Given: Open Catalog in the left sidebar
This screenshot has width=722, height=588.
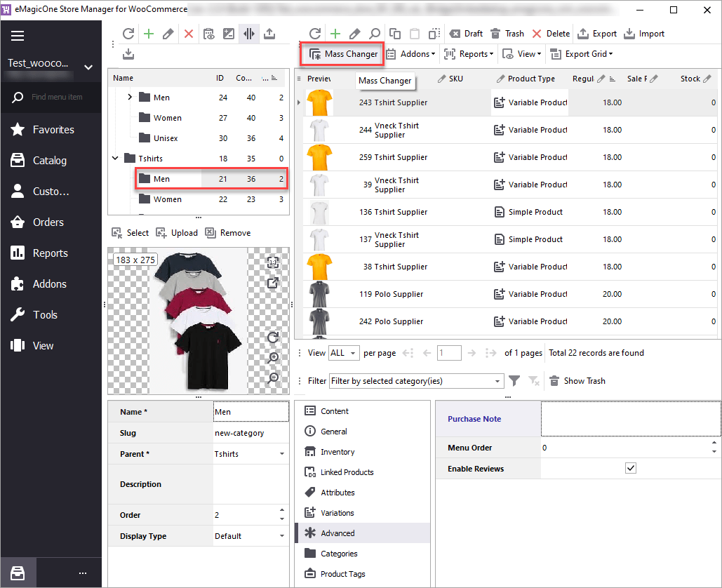Looking at the screenshot, I should coord(49,161).
